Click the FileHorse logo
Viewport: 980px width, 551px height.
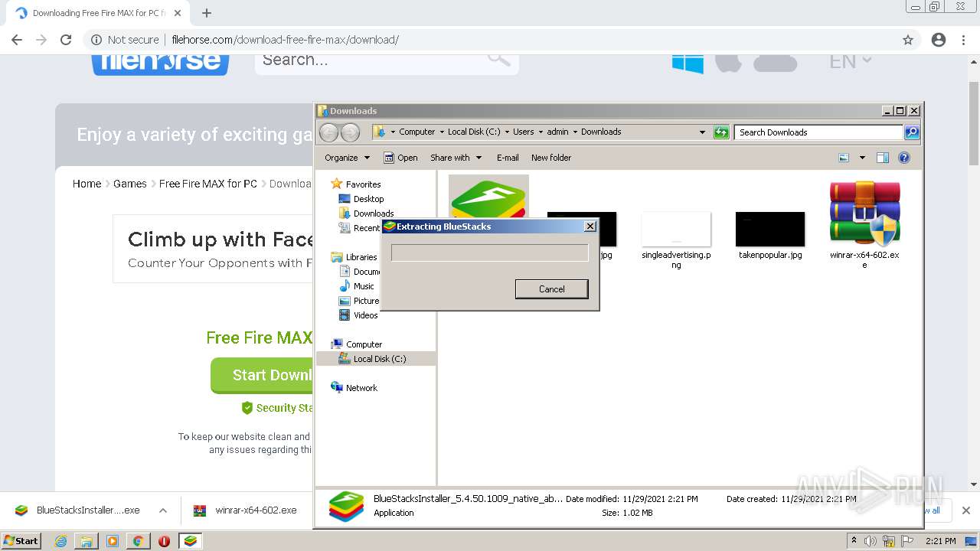click(x=161, y=63)
